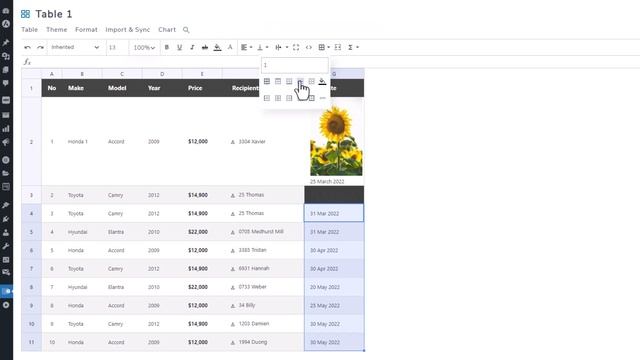Viewport: 640px width, 360px height.
Task: Open the Format menu
Action: click(86, 30)
